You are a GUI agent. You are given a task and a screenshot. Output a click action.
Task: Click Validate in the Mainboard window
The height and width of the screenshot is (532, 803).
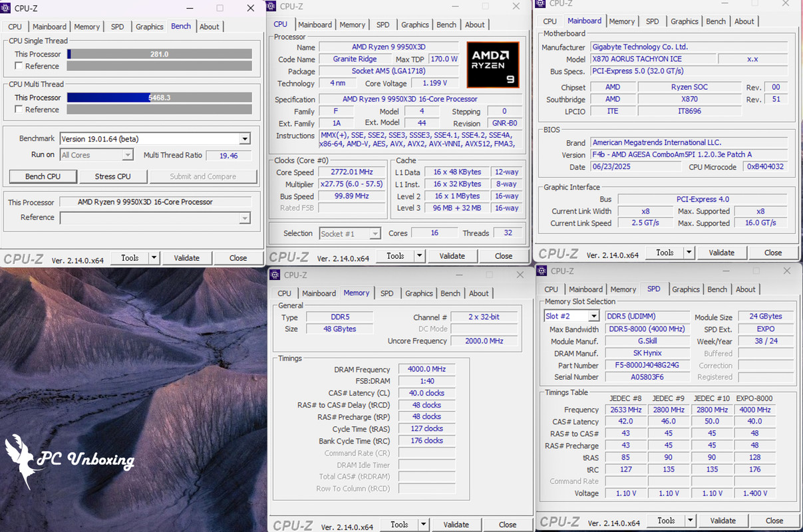pyautogui.click(x=721, y=253)
